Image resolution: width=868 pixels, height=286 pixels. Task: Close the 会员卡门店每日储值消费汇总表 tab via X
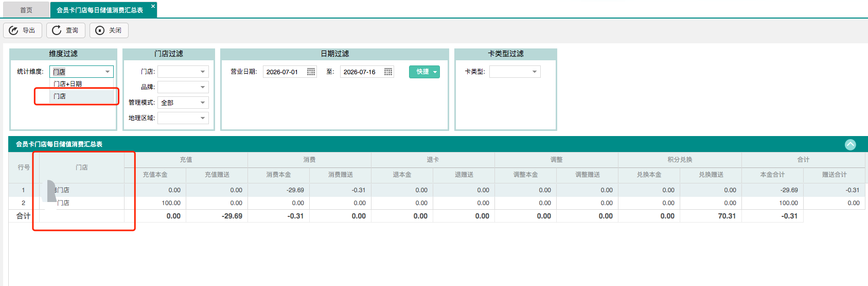point(153,6)
